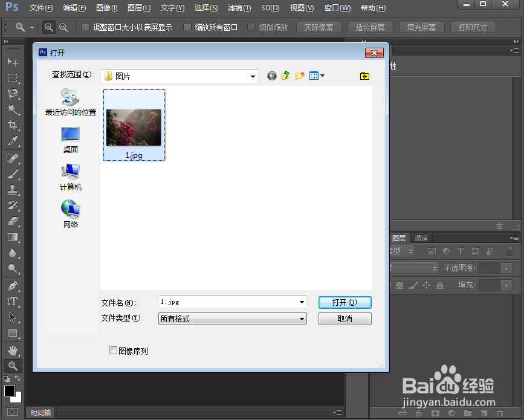Open Desktop location in places sidebar
The height and width of the screenshot is (420, 524).
tap(71, 140)
